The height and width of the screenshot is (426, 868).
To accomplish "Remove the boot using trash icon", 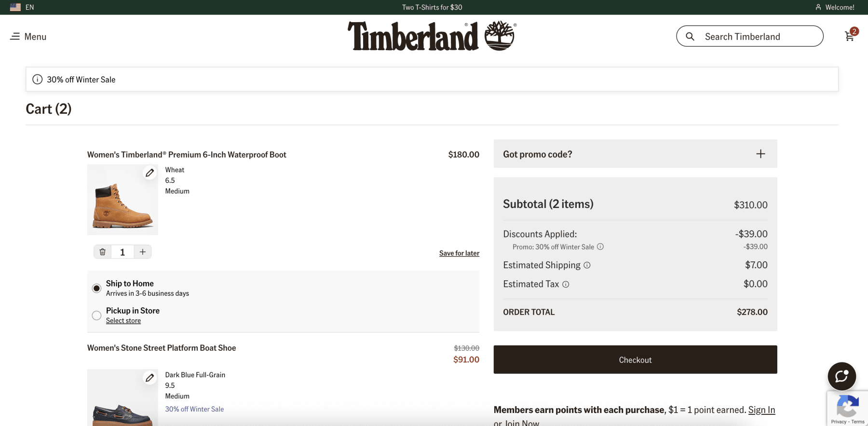I will point(103,252).
